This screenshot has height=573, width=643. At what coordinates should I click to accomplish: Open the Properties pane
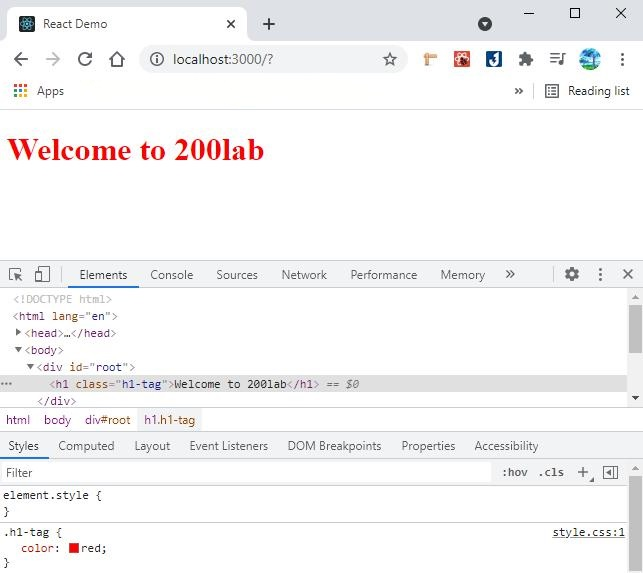[x=428, y=446]
